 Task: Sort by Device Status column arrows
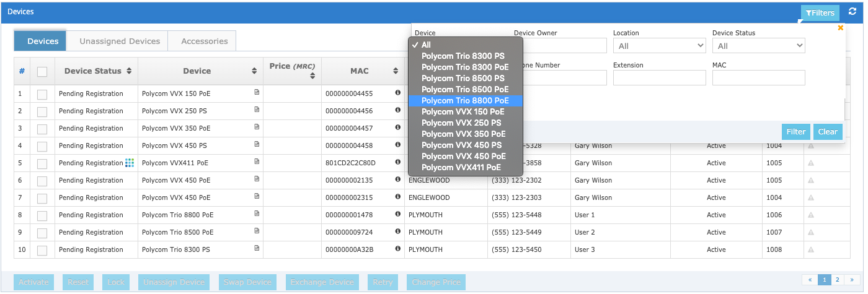click(x=129, y=71)
